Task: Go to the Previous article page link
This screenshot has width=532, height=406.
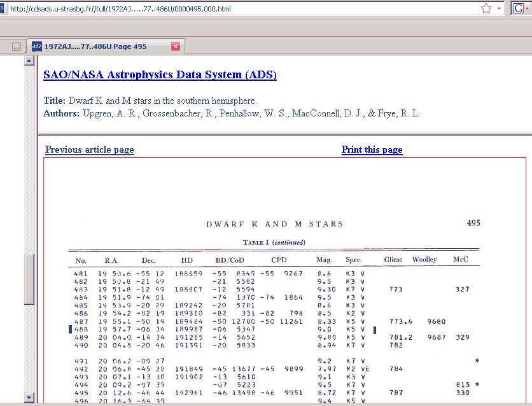Action: point(89,150)
